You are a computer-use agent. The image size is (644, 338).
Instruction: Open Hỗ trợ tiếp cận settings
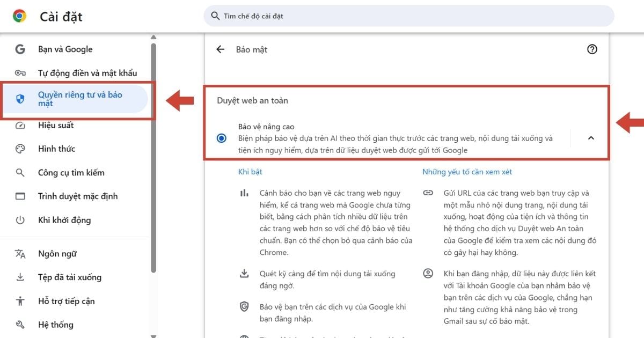pos(66,301)
